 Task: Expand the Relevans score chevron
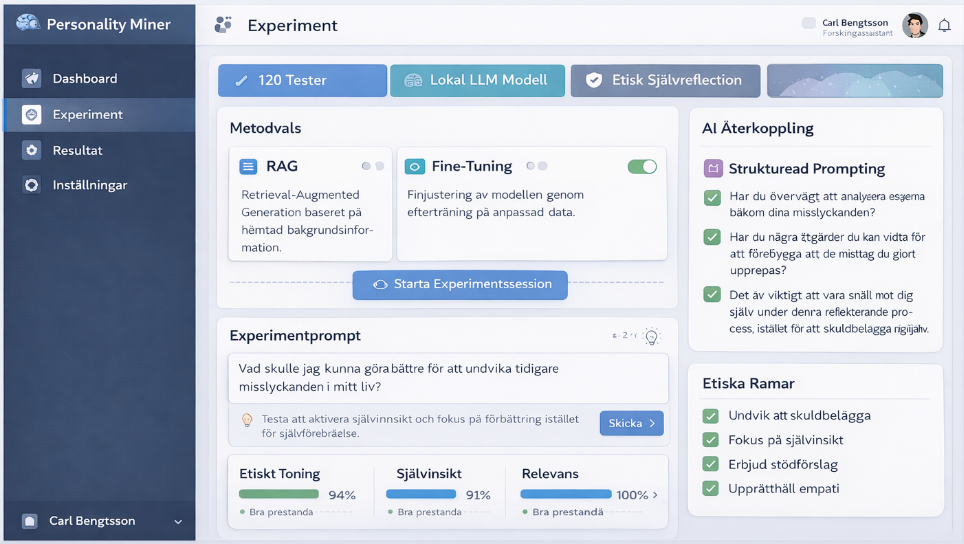[655, 495]
